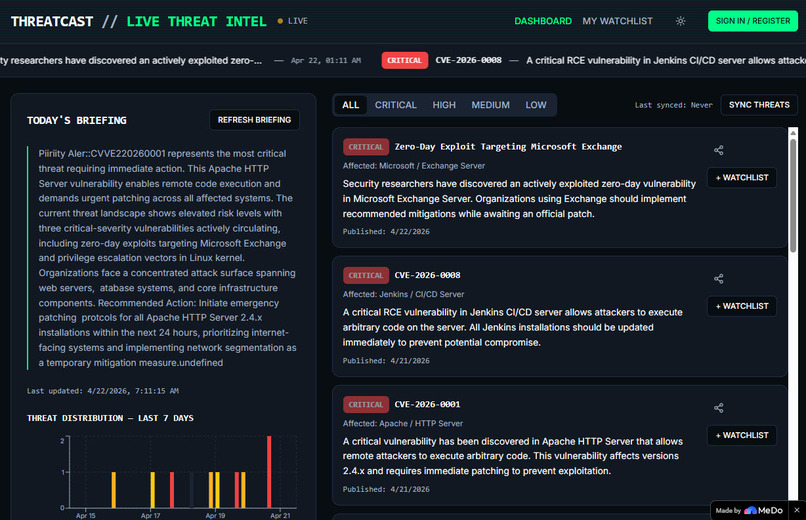Click 'Last synced: Never' status text

pyautogui.click(x=673, y=105)
